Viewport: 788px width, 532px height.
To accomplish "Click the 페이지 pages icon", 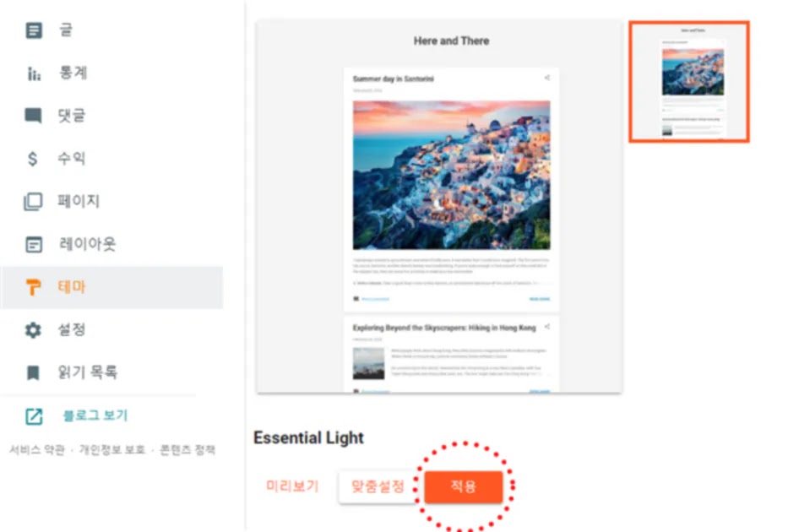I will [33, 202].
